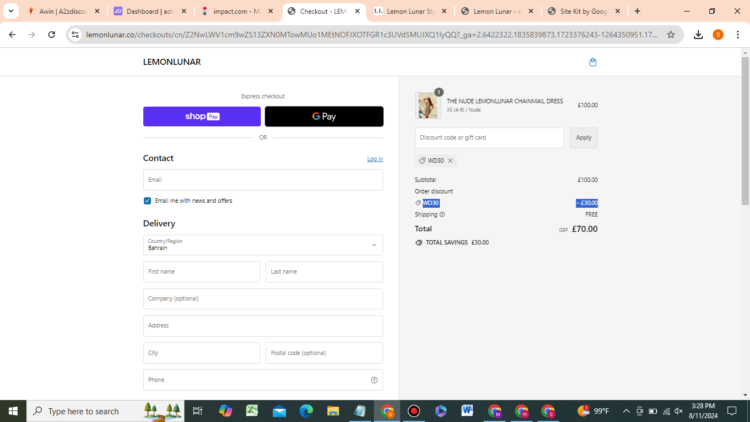Show hidden system tray icons
750x422 pixels.
click(626, 411)
